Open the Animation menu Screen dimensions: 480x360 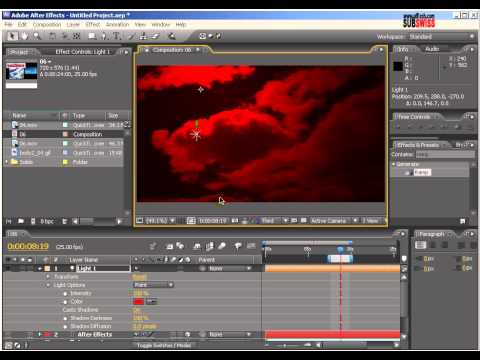tap(117, 25)
